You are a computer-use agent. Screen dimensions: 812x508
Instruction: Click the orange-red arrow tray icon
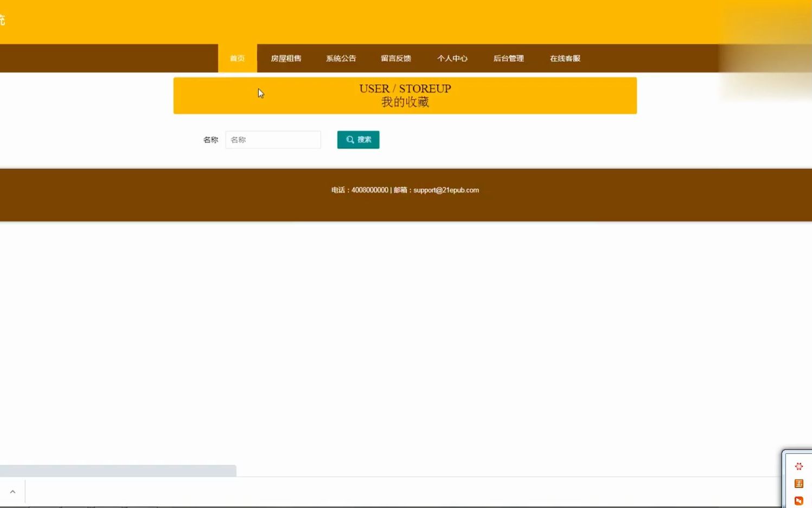[798, 500]
